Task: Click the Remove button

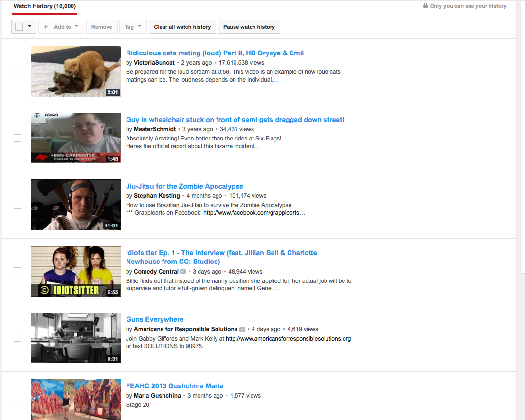Action: coord(102,27)
